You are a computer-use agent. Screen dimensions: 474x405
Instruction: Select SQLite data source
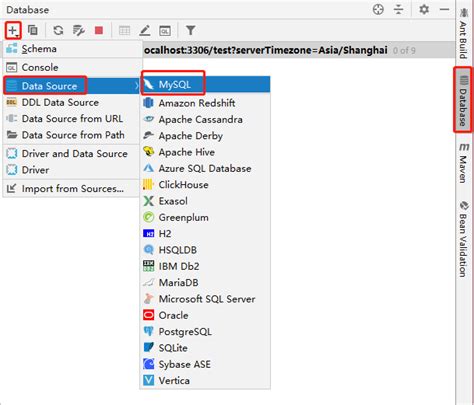(205, 348)
